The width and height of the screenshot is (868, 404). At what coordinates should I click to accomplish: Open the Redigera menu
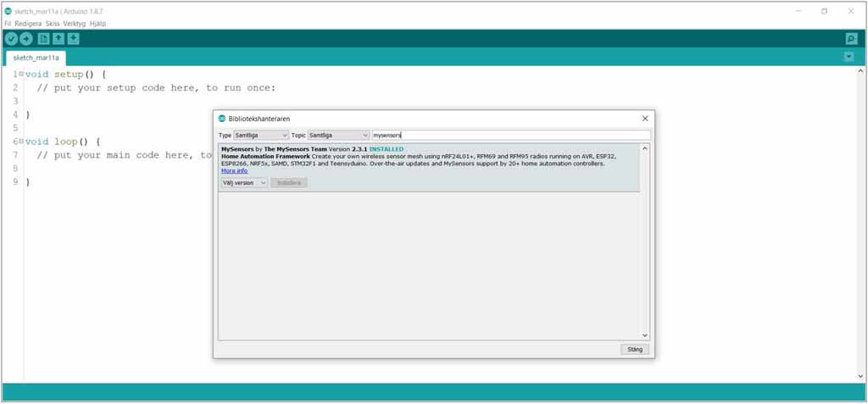(x=28, y=24)
